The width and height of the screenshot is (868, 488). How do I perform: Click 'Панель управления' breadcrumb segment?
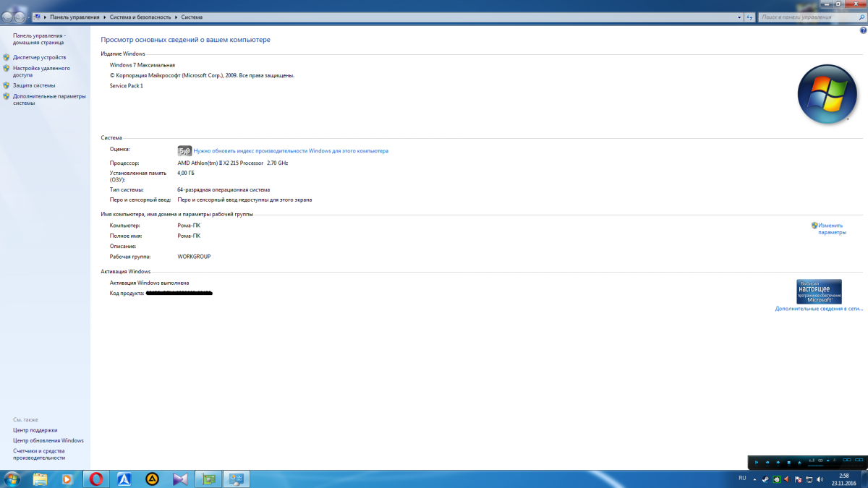75,17
